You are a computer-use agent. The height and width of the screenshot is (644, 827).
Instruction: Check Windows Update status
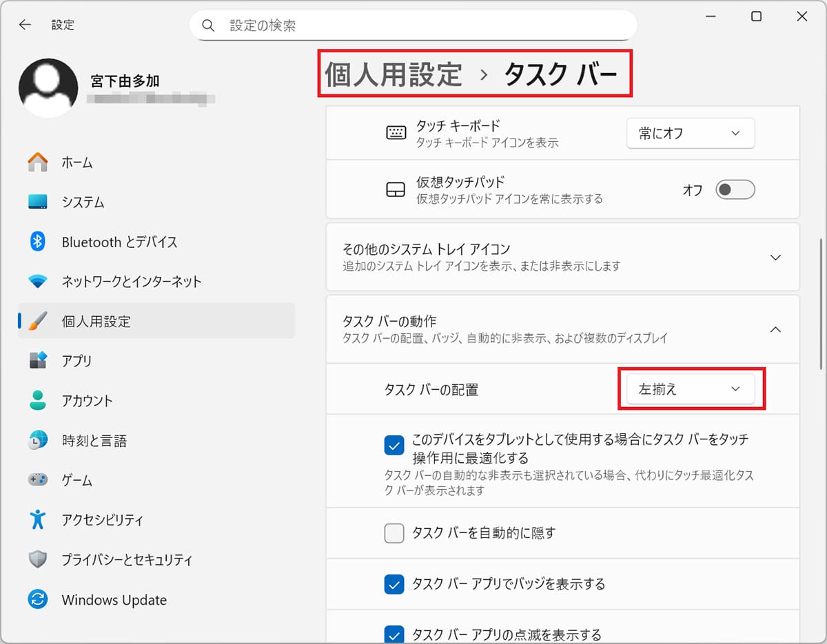(114, 600)
